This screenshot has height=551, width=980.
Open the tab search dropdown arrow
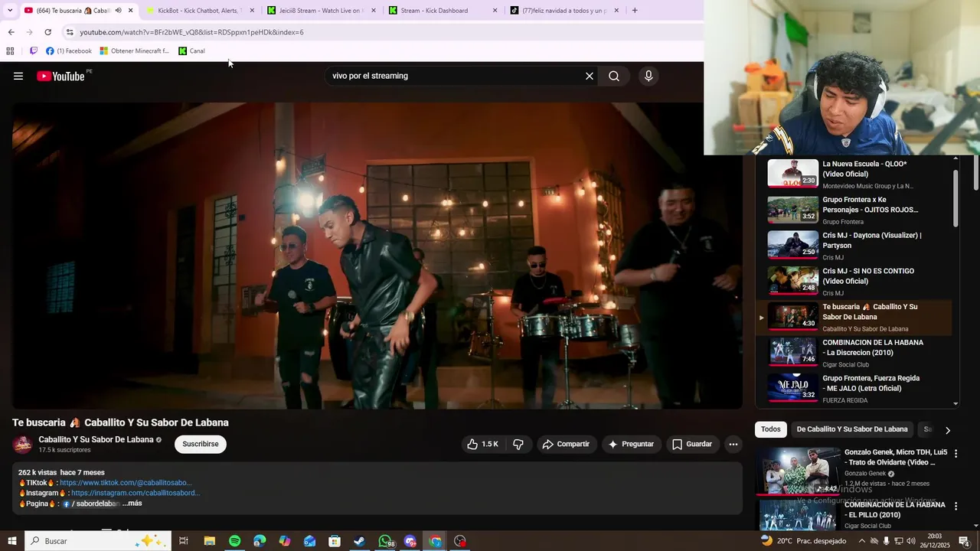[9, 11]
